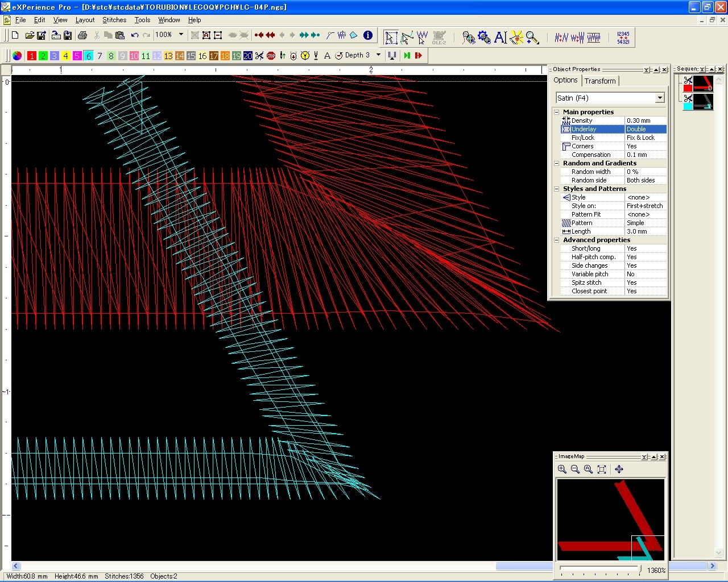Click the color wheel palette icon

pos(17,56)
